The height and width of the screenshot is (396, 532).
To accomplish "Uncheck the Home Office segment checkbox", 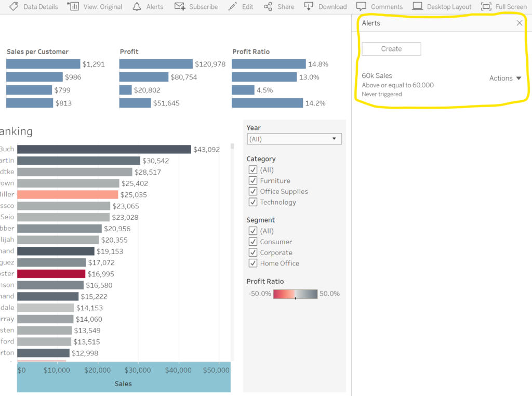I will click(253, 263).
